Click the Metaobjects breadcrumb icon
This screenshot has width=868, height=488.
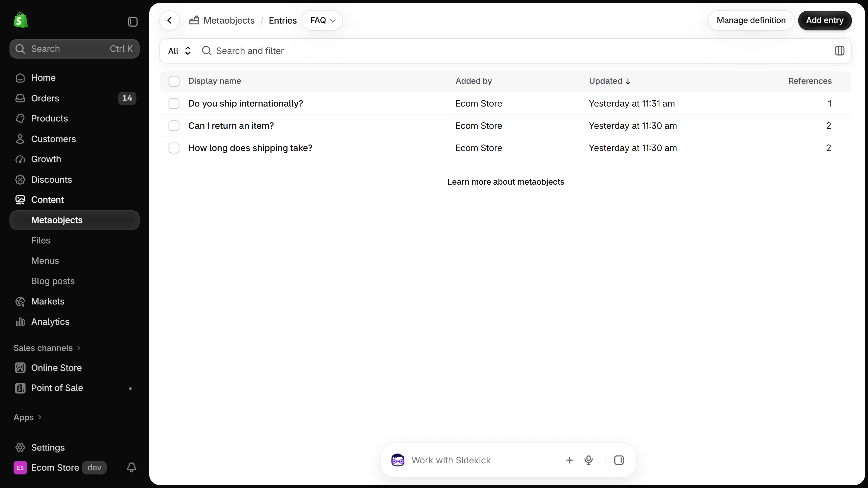tap(194, 20)
